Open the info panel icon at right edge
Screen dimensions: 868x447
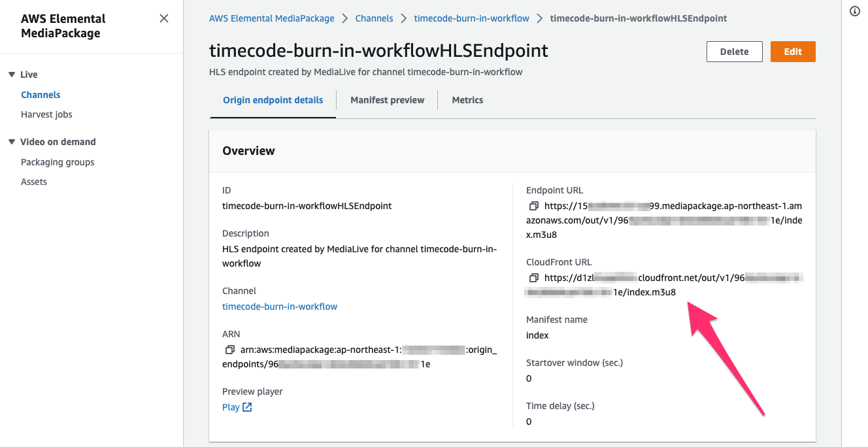[x=854, y=11]
